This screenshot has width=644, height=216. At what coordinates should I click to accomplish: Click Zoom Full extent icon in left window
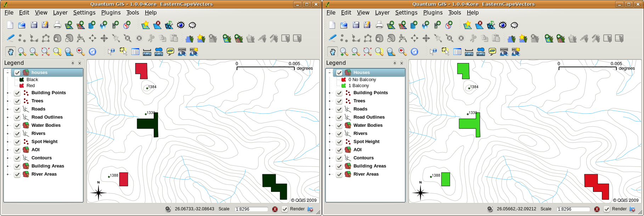point(45,52)
